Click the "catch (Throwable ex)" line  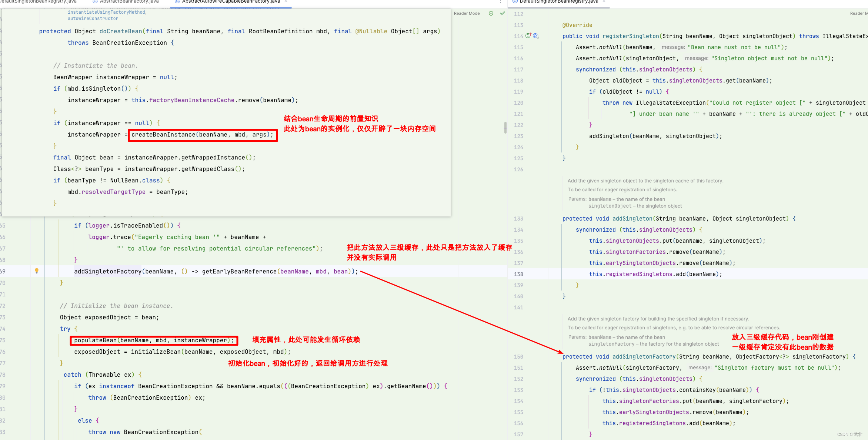point(103,374)
